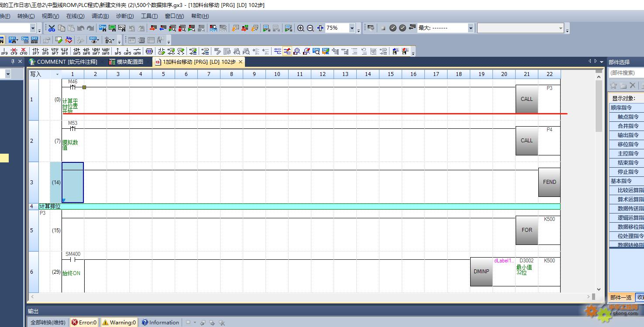Viewport: 644px width, 327px height.
Task: Click the Copy icon in the toolbar
Action: pos(62,28)
